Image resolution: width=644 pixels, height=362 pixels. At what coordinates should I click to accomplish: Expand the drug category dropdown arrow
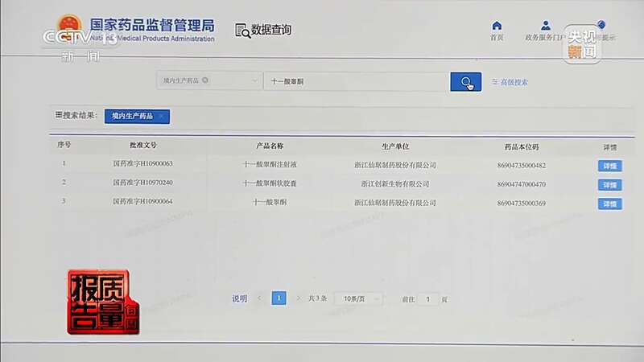(254, 81)
